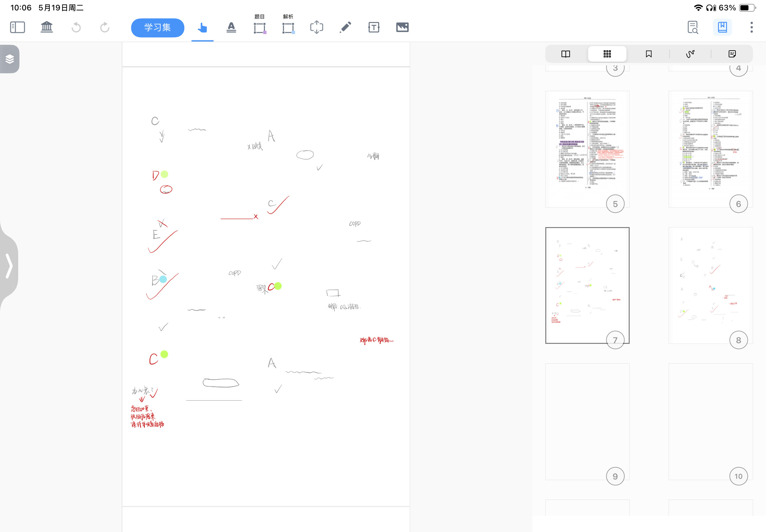Select the pencil drawing tool
This screenshot has height=532, width=766.
coord(345,27)
